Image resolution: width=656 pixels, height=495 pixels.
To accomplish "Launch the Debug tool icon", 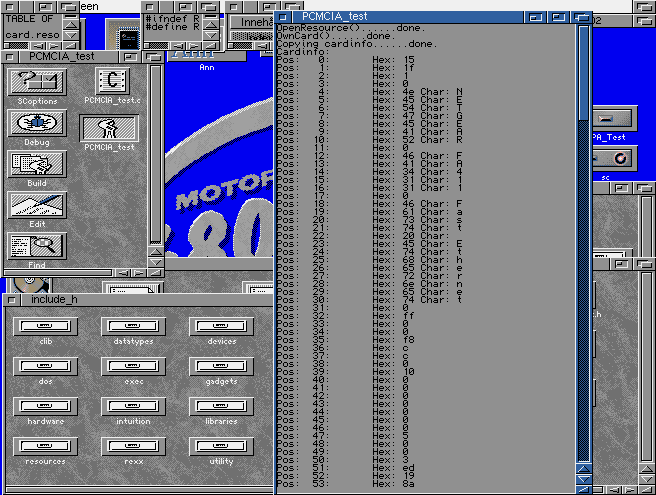I will (37, 123).
